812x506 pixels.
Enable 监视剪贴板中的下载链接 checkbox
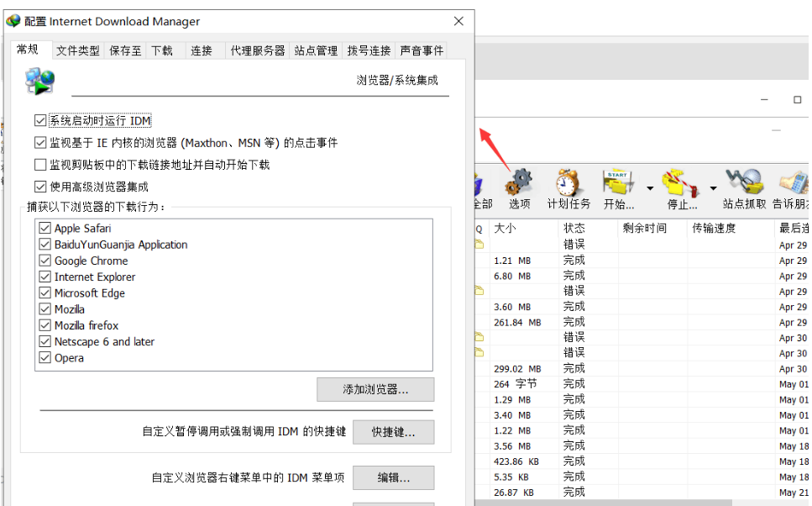click(x=40, y=165)
